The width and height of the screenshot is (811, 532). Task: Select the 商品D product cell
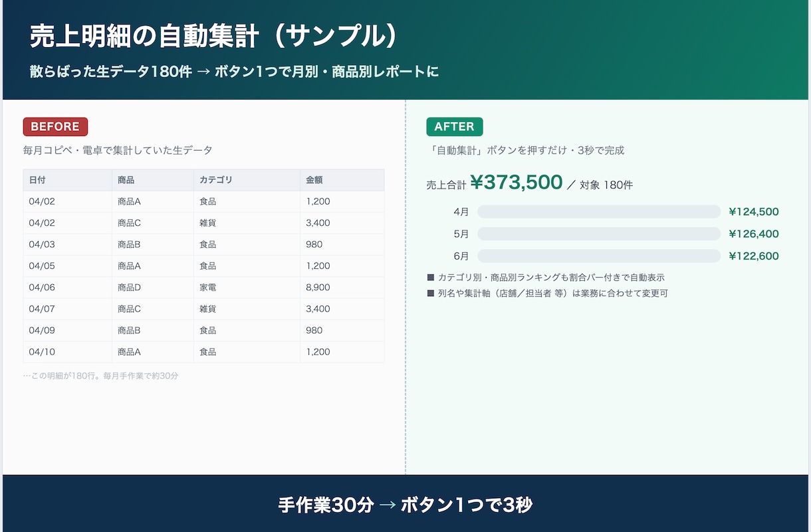[x=152, y=288]
